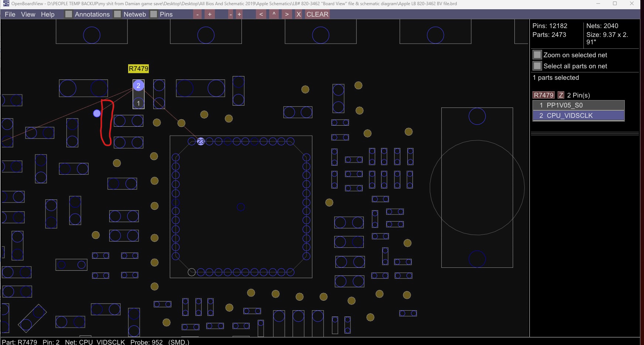644x345 pixels.
Task: Click the OpenBoardView icon in title bar
Action: [6, 4]
